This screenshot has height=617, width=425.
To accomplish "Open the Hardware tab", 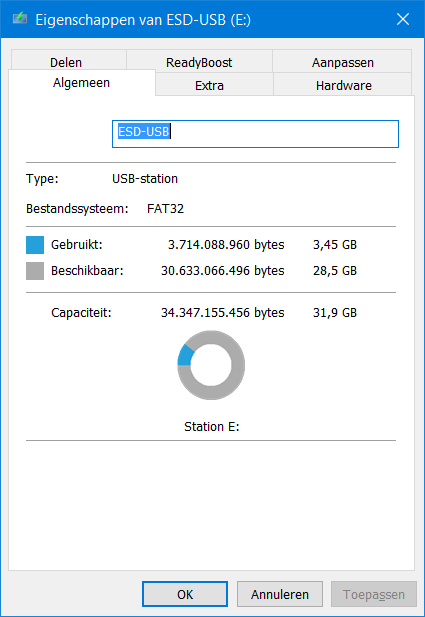I will [344, 85].
